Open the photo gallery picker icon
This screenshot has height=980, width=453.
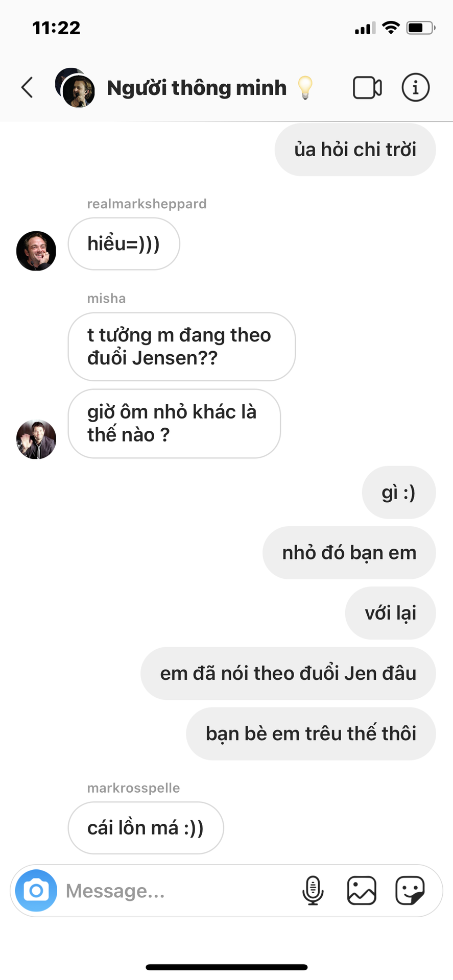(x=362, y=891)
